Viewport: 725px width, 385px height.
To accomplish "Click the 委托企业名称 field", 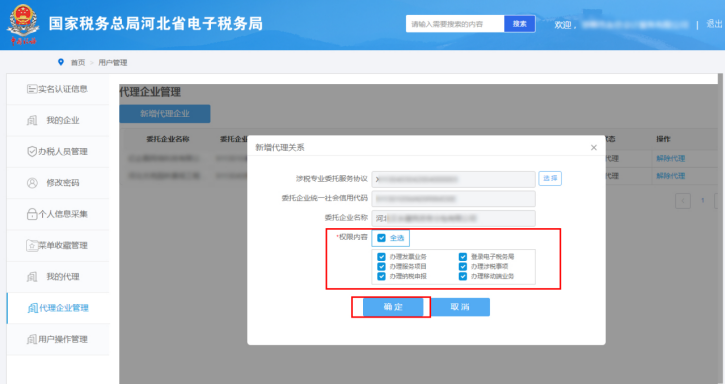I will pyautogui.click(x=454, y=218).
